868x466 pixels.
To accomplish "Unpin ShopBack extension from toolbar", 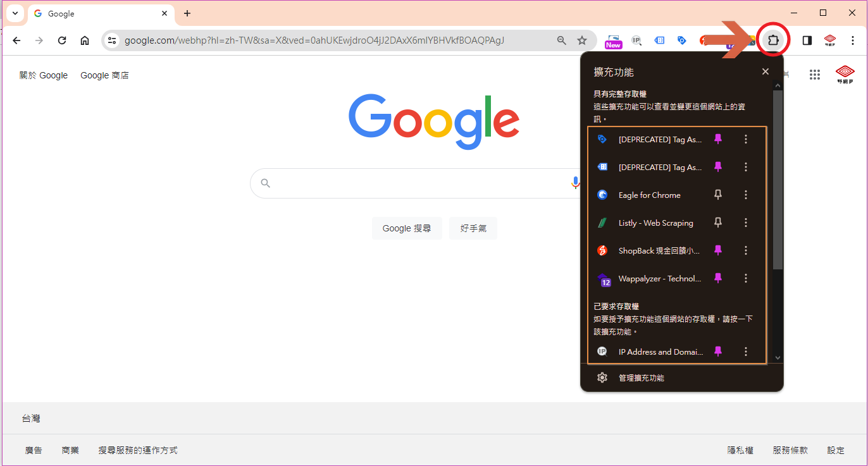I will point(718,251).
